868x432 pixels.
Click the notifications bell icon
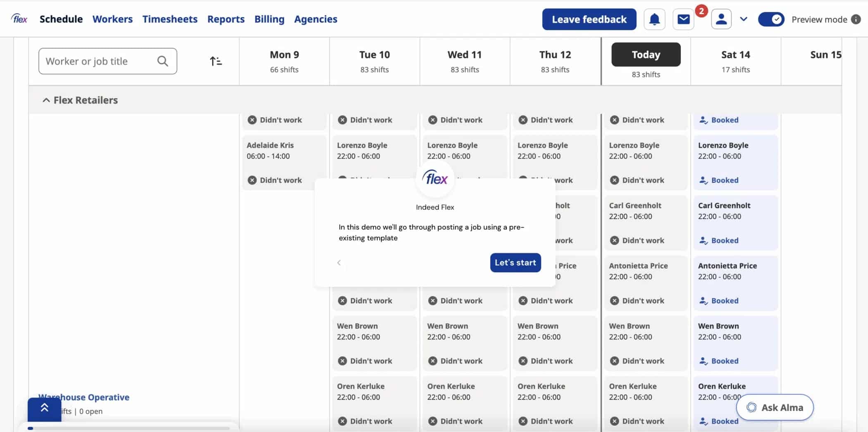point(654,19)
